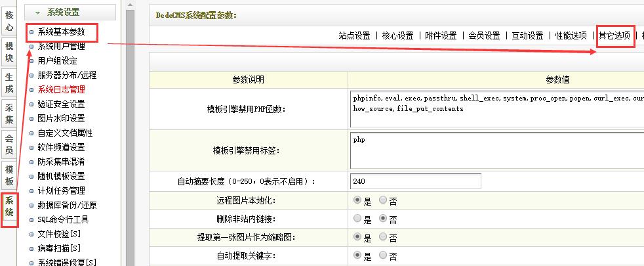Screen dimensions: 644x266
Task: Click bullet icon beside 系统基本参数
Action: (x=31, y=32)
